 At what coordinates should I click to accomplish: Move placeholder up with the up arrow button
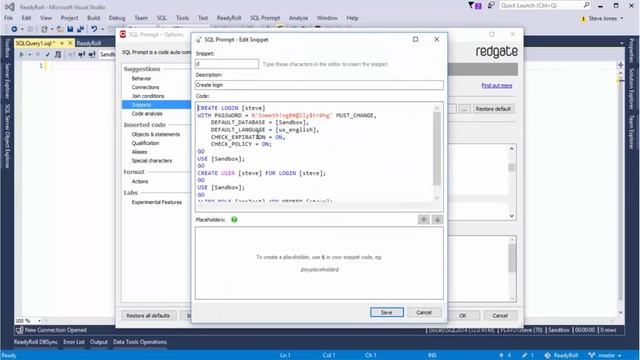424,220
